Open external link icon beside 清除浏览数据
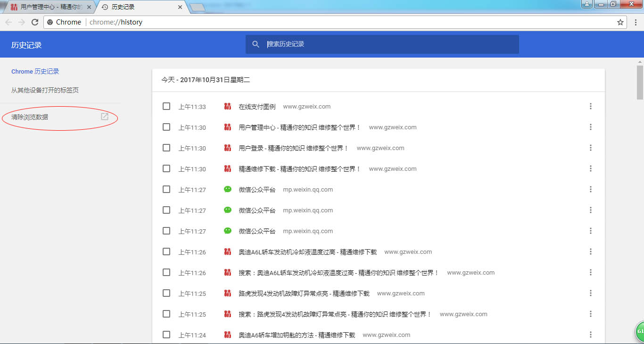 coord(105,117)
